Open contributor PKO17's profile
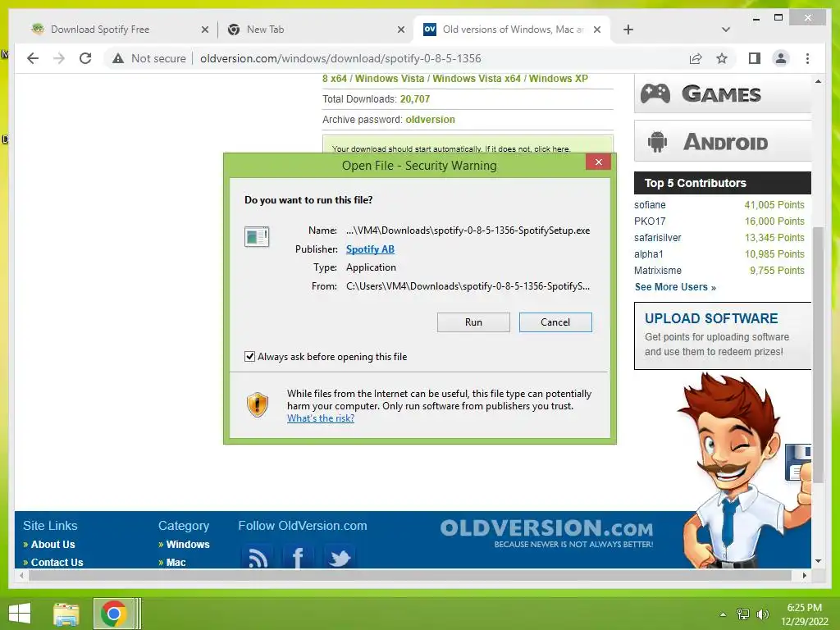Image resolution: width=840 pixels, height=630 pixels. point(650,221)
